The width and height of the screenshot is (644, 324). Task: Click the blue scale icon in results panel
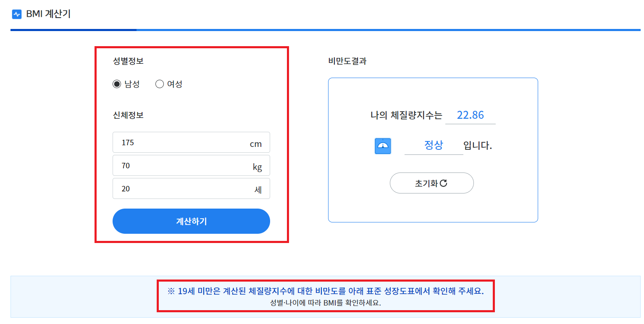coord(383,146)
